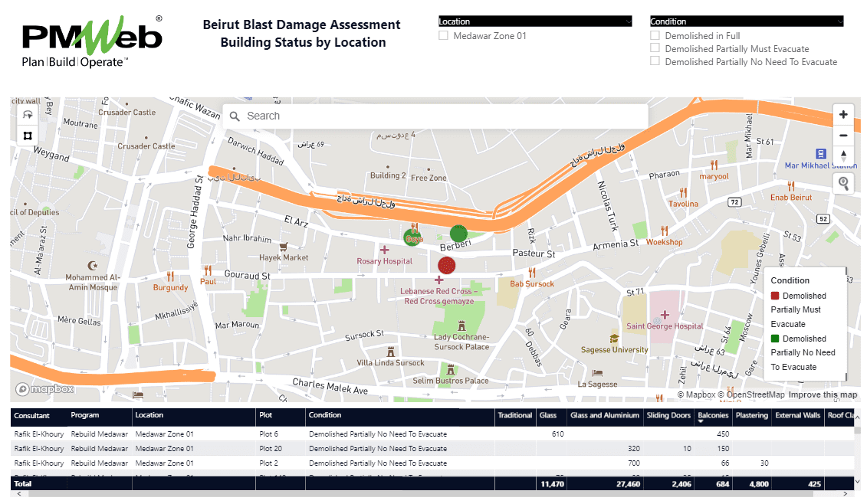Check the Medawar Zone 01 checkbox
The width and height of the screenshot is (867, 504).
pos(442,35)
